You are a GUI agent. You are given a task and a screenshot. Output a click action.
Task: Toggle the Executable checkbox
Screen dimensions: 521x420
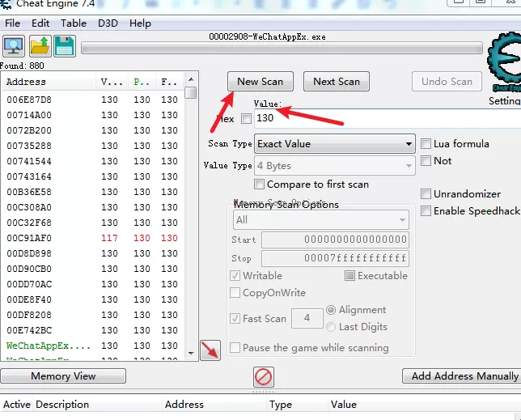[349, 275]
